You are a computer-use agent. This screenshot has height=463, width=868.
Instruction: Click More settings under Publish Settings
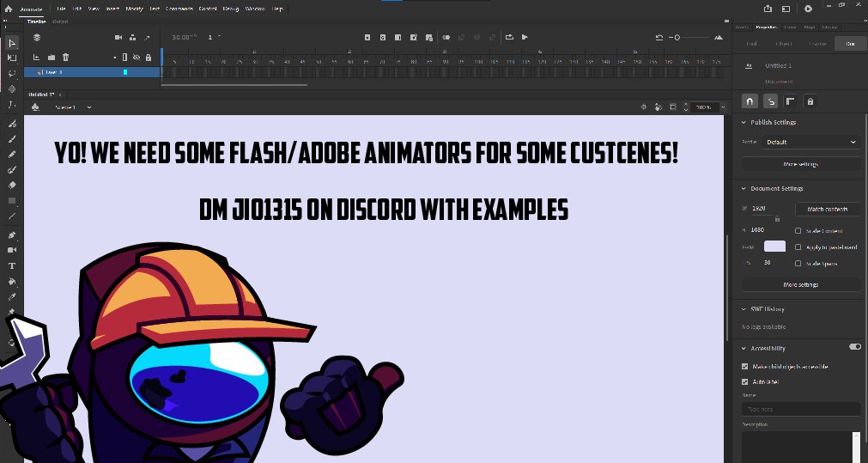[x=801, y=164]
